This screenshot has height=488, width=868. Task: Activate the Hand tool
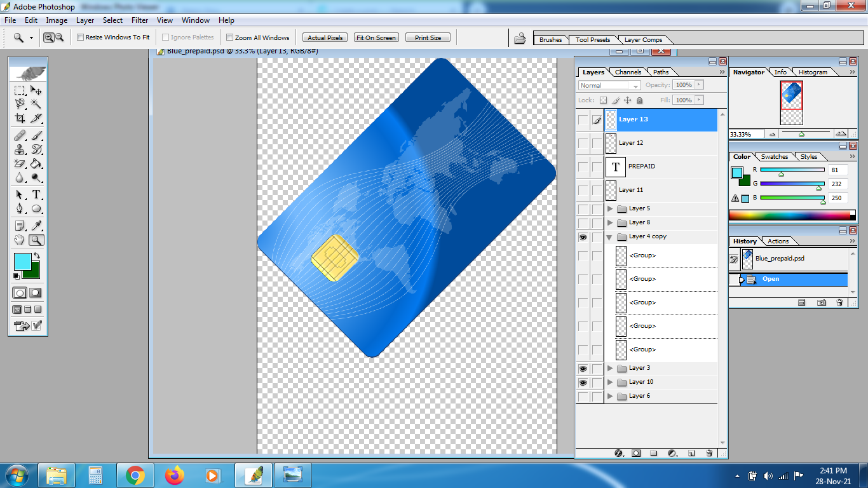[x=20, y=240]
